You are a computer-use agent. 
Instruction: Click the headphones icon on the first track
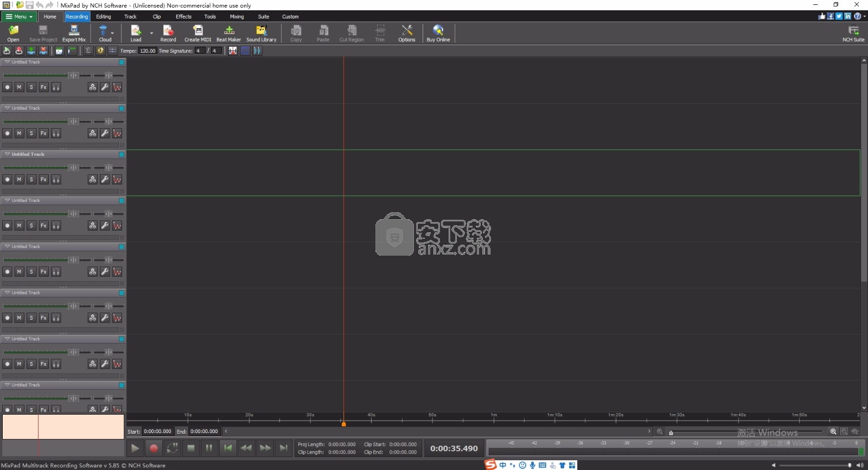(56, 87)
